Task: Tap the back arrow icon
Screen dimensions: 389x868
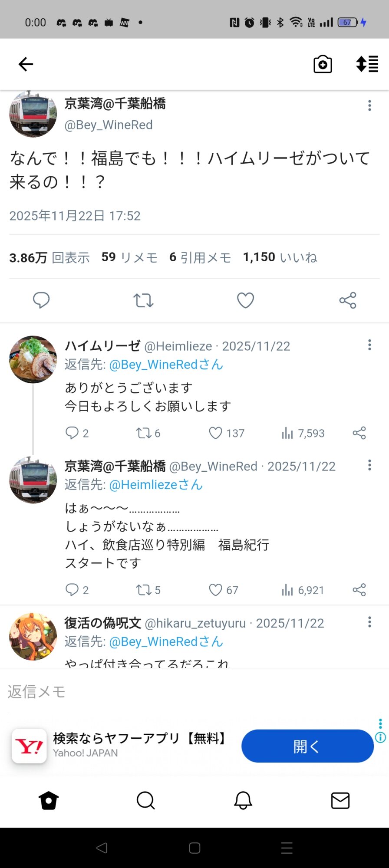Action: click(26, 64)
